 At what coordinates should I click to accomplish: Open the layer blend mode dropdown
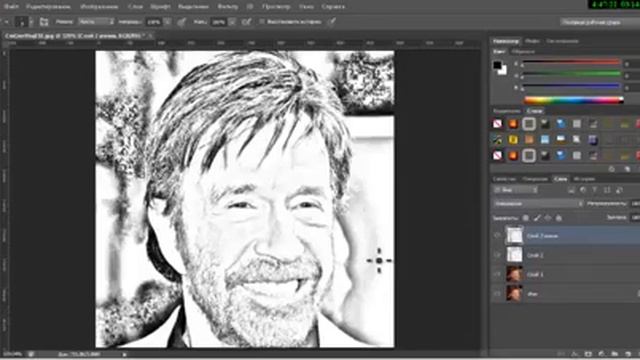[x=538, y=203]
